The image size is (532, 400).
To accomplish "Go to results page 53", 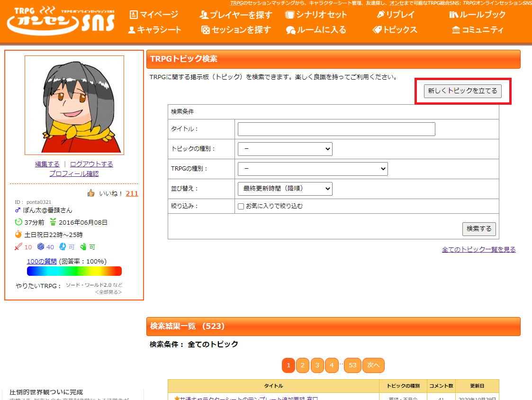I will [x=352, y=365].
